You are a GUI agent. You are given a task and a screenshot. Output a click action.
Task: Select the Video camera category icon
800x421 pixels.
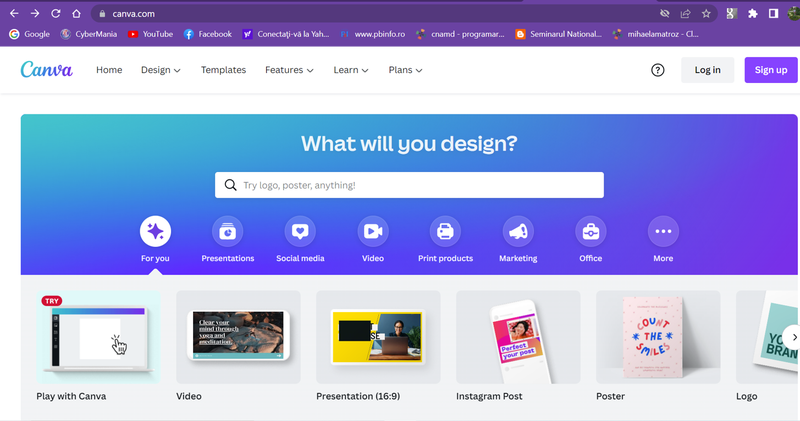[x=373, y=231]
